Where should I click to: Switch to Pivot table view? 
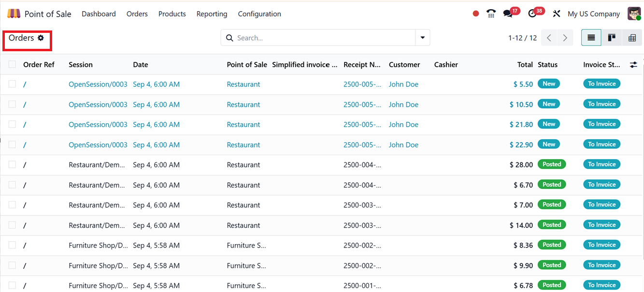tap(632, 38)
